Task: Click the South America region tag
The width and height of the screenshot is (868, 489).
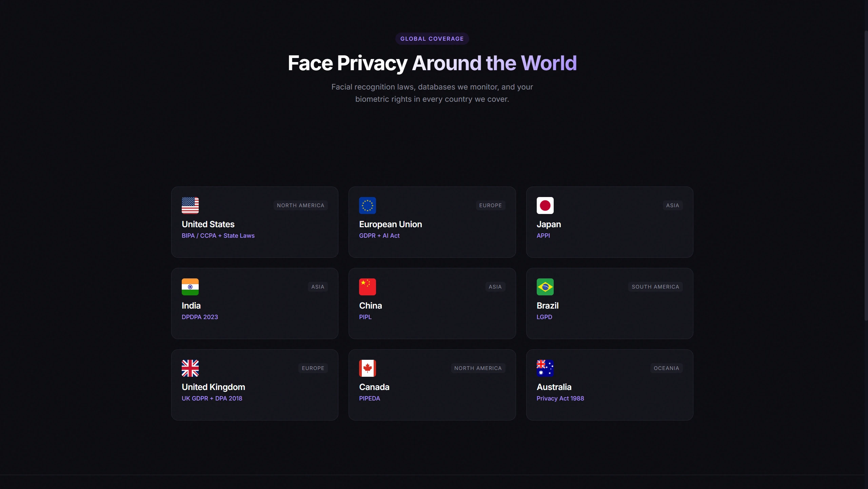Action: coord(655,287)
